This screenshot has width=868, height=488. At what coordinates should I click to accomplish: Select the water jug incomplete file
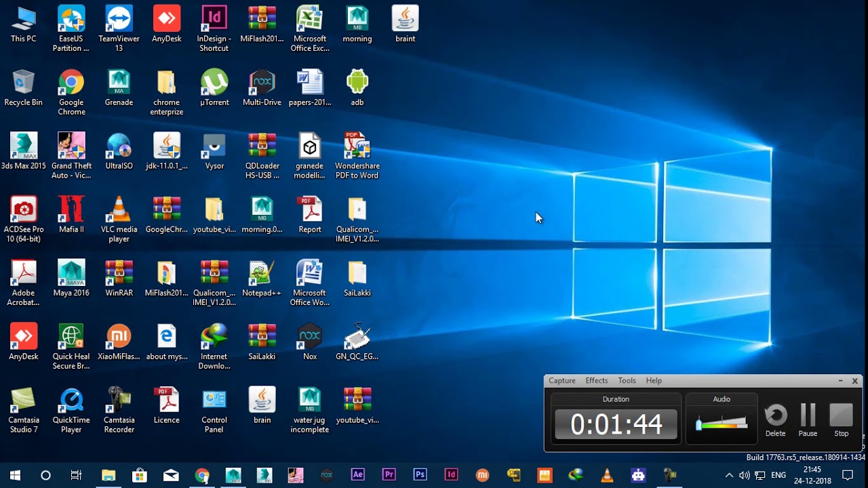pyautogui.click(x=310, y=410)
